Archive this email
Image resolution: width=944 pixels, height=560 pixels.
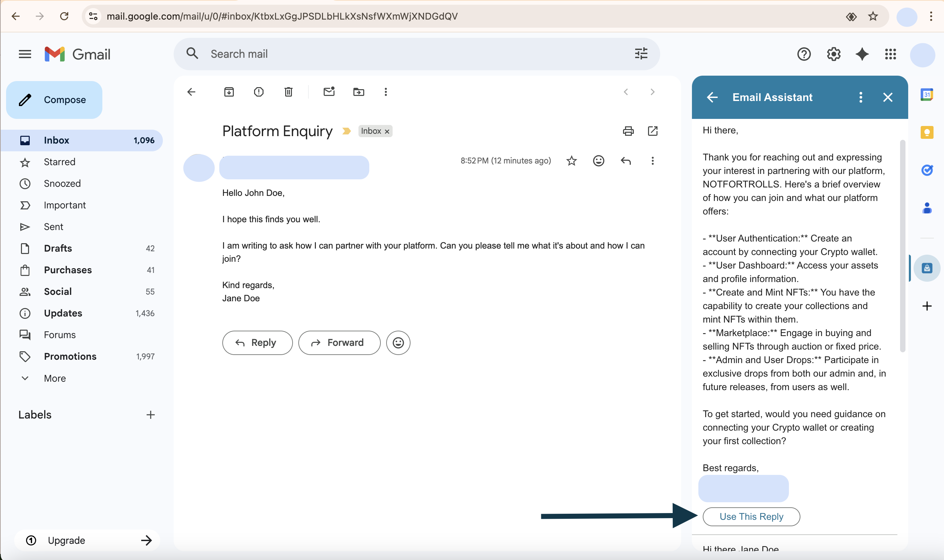(229, 92)
